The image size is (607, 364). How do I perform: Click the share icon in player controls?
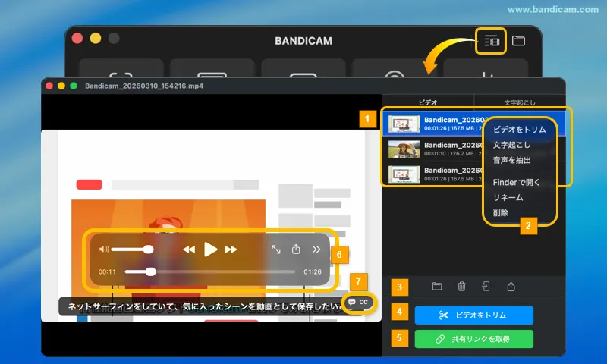296,249
